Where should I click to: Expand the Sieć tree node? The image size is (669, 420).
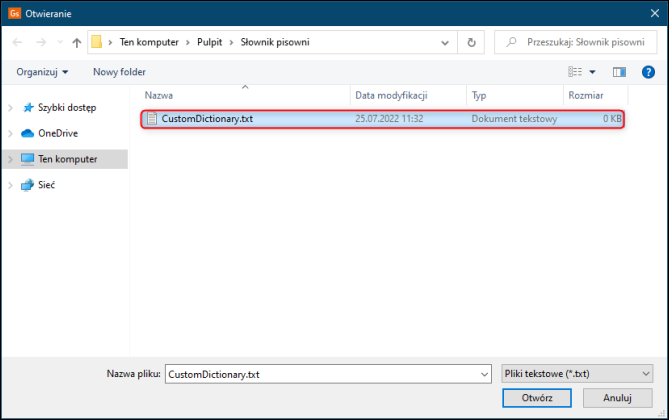pos(10,185)
